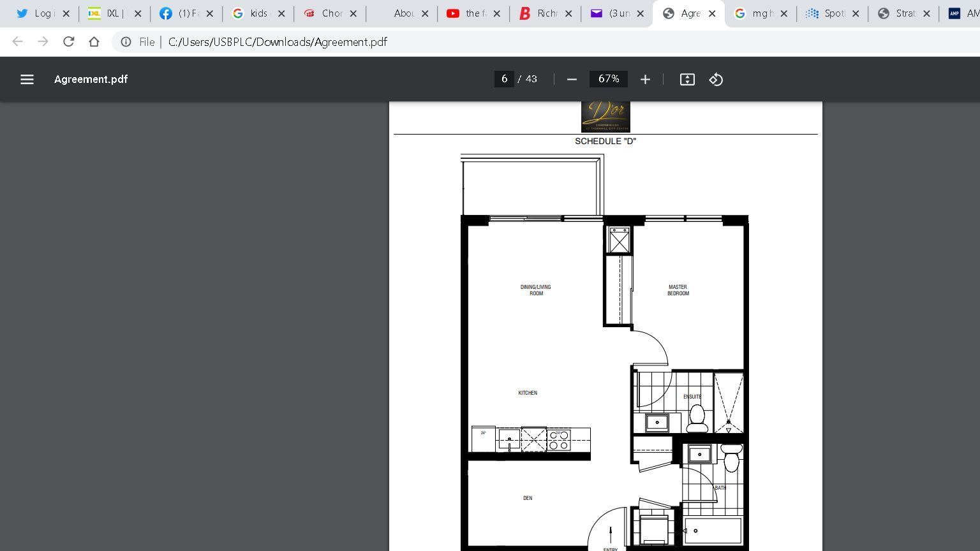Close the active Agreement tab

tap(712, 13)
